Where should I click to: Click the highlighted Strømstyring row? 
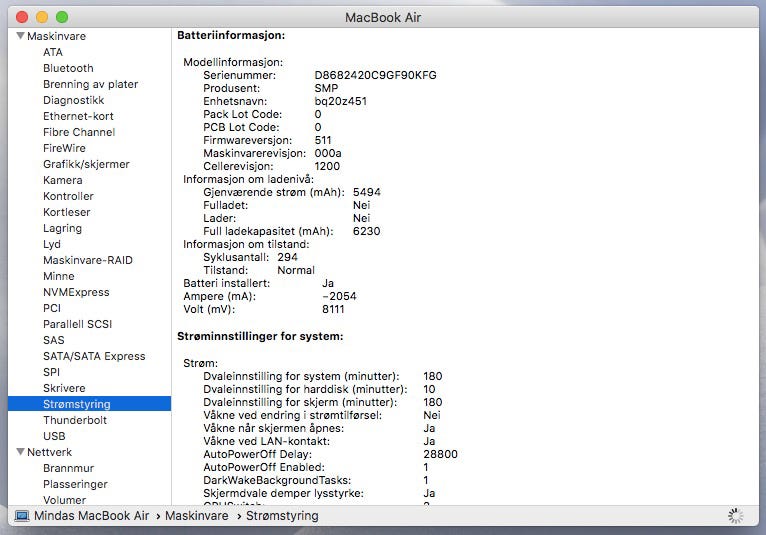(x=89, y=404)
